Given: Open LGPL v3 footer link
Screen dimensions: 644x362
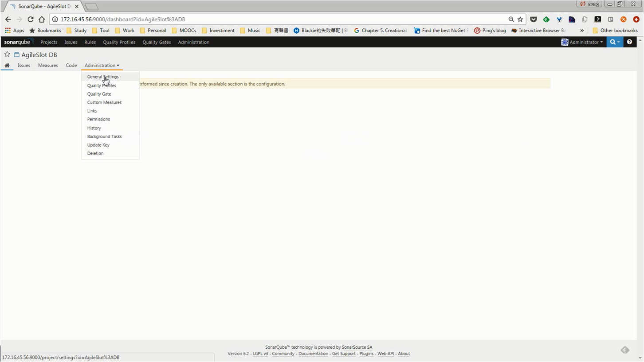Looking at the screenshot, I should (260, 354).
